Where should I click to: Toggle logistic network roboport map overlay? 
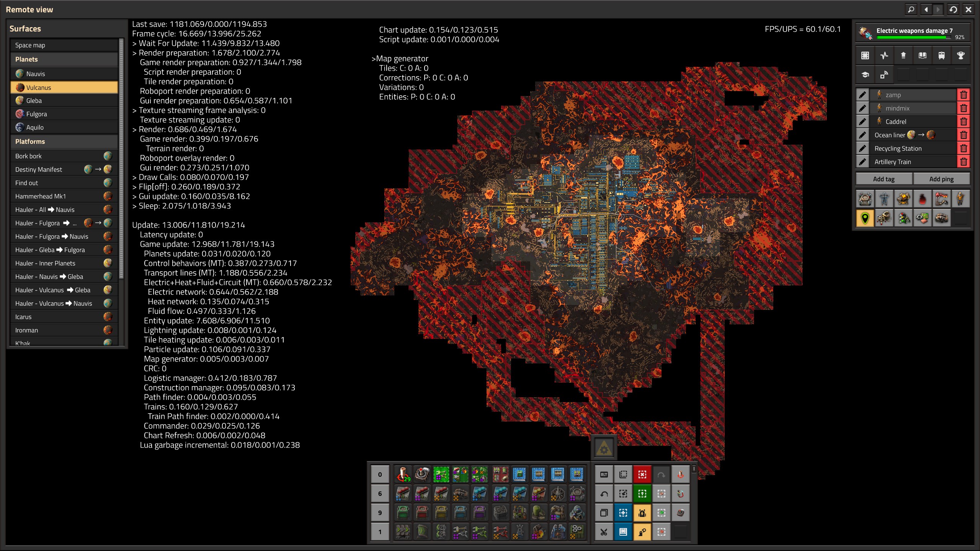[x=865, y=199]
